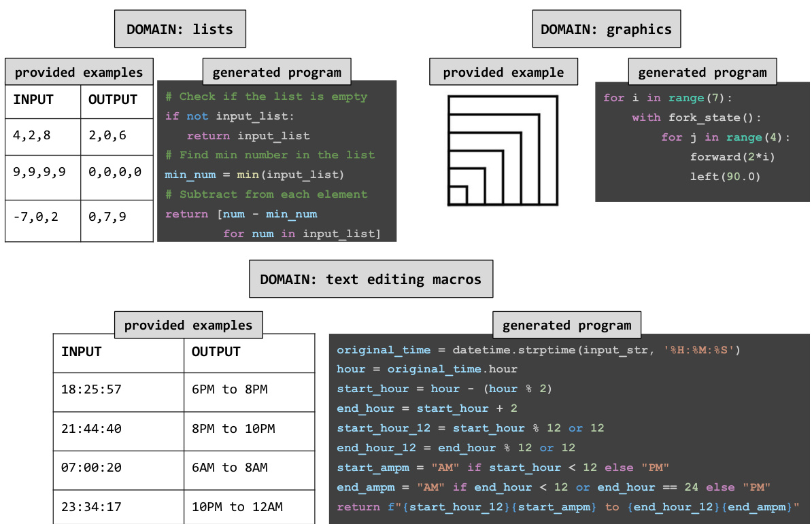
Task: Click the generated program label for graphics
Action: point(702,71)
